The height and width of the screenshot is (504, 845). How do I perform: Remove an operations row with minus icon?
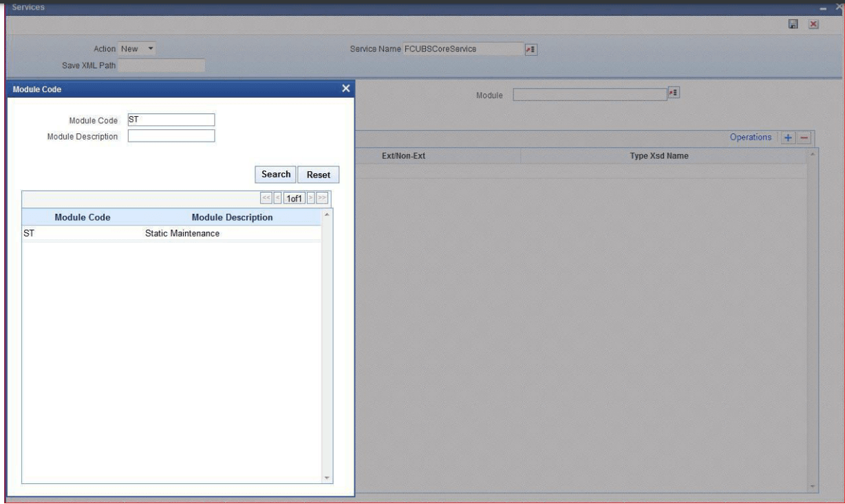pyautogui.click(x=803, y=138)
